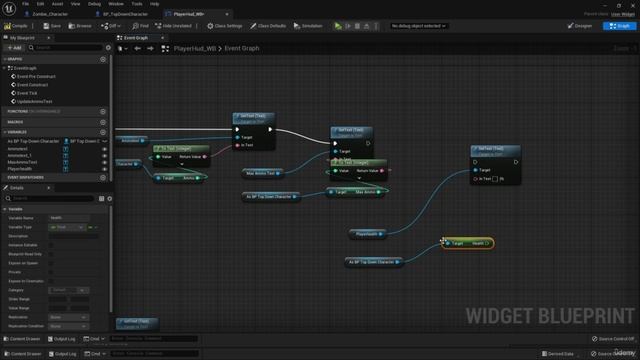The image size is (640, 360).
Task: Open the Replication dropdown
Action: [x=69, y=317]
